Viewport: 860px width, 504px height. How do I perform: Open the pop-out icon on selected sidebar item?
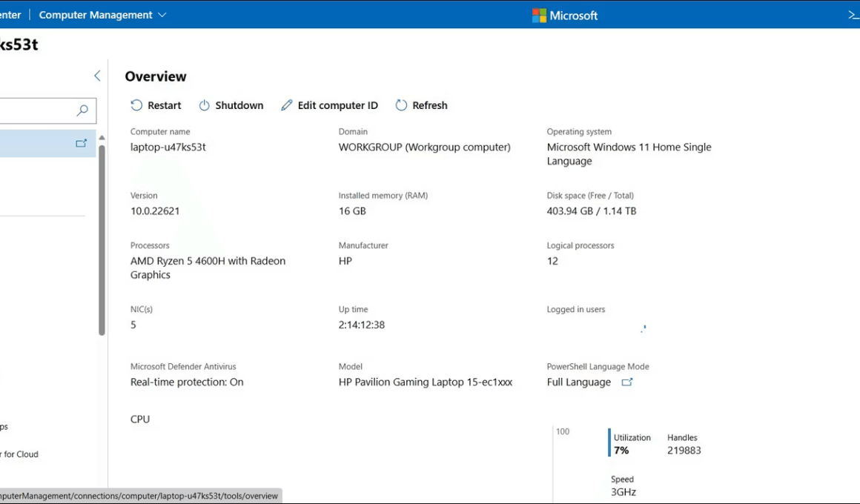[81, 143]
